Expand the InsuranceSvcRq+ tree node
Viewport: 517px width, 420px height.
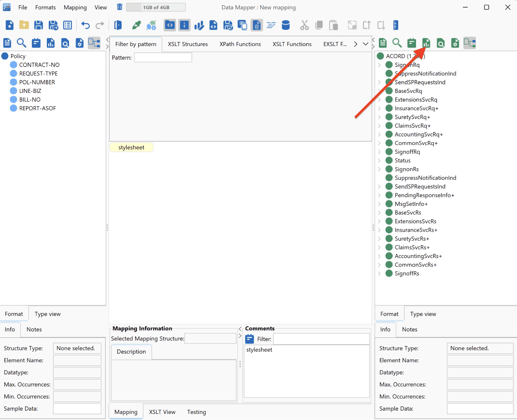[x=379, y=108]
